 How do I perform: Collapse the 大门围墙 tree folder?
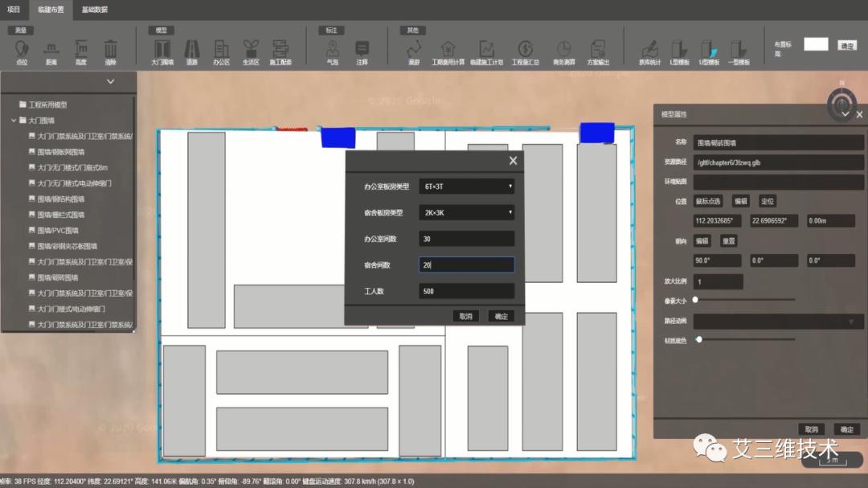[14, 121]
